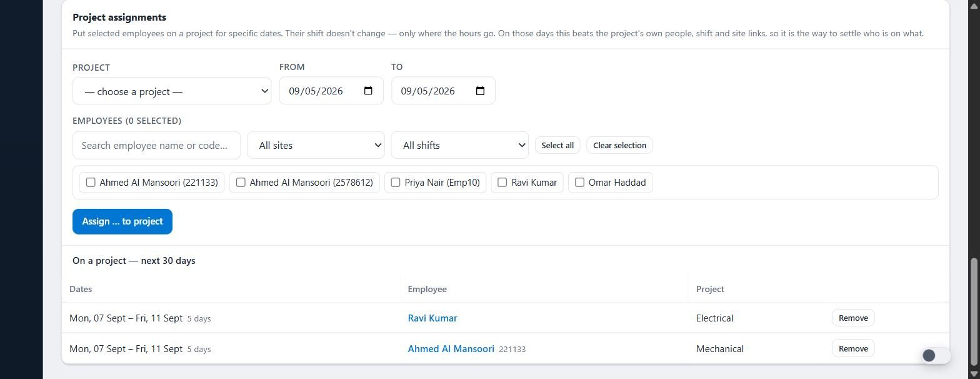Open Ravi Kumar's employee link in the table
Viewport: 980px width, 379px height.
[x=432, y=318]
